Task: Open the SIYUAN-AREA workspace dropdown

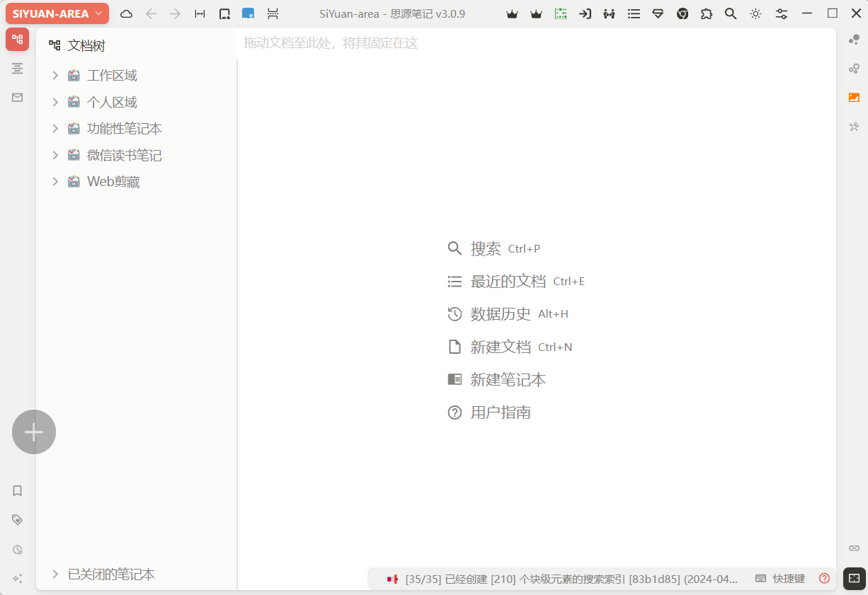Action: 57,13
